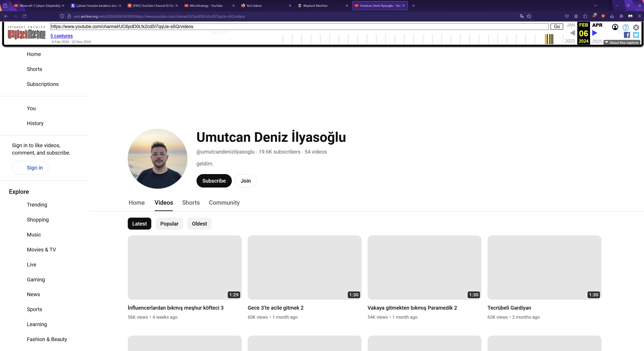Open Firefox View icon in tab bar
The image size is (644, 351).
[x=5, y=6]
